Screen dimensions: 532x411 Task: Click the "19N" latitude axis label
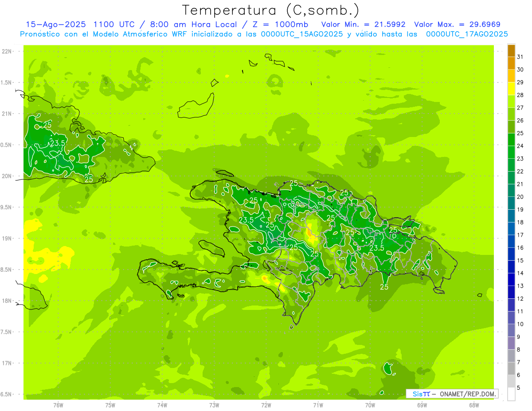[7, 238]
